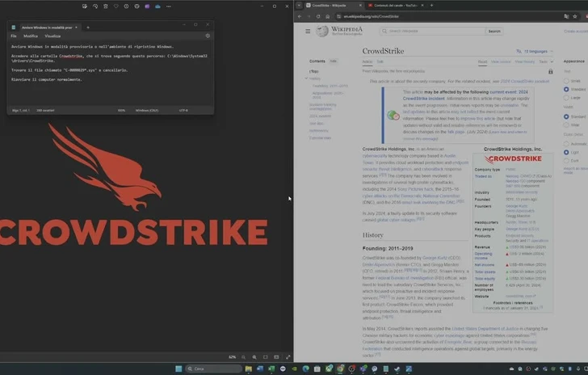
Task: Open the Tools dropdown on Wikipedia article
Action: [545, 61]
